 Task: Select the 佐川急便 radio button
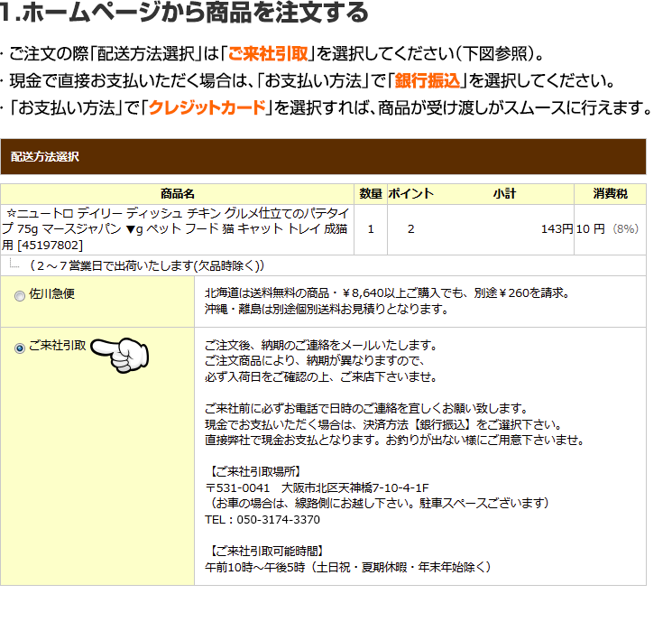[x=20, y=294]
